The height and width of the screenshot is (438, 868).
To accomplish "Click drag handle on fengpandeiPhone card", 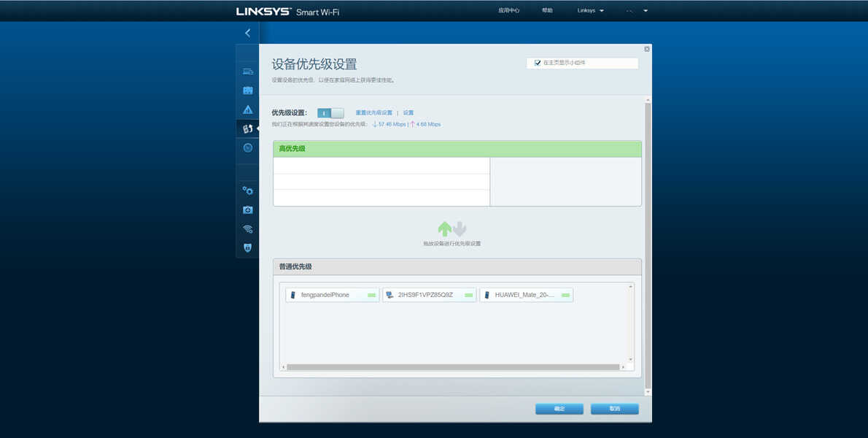I will pos(371,295).
